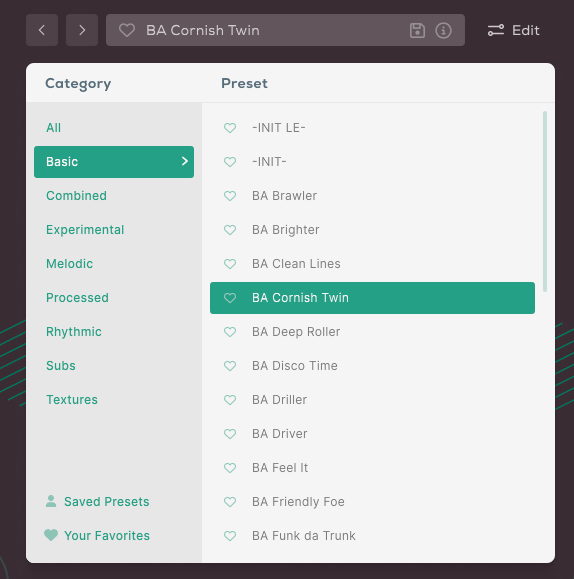Favorite the BA Friendly Foe preset
This screenshot has width=574, height=579.
point(230,501)
